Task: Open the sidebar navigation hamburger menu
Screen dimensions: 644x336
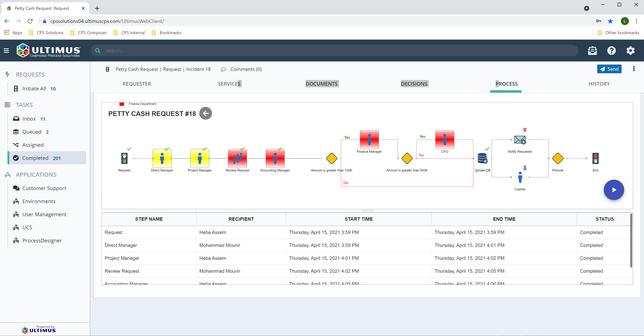Action: [x=6, y=50]
